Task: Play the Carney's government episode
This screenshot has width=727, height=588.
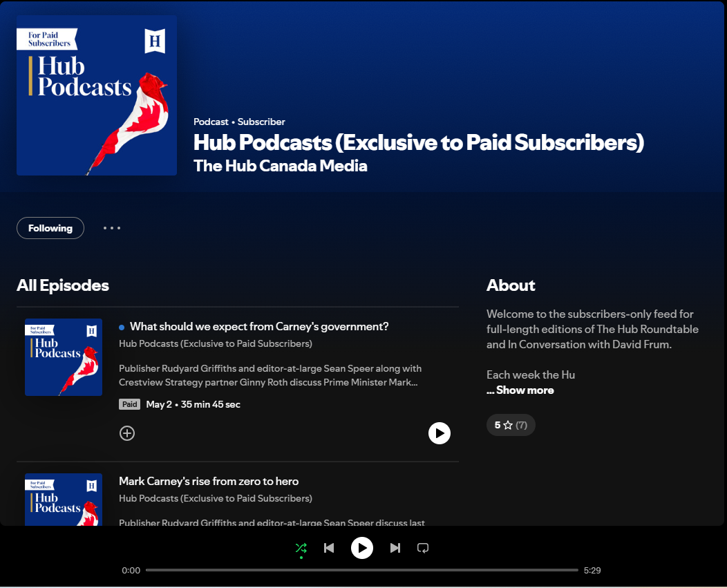Action: tap(439, 433)
